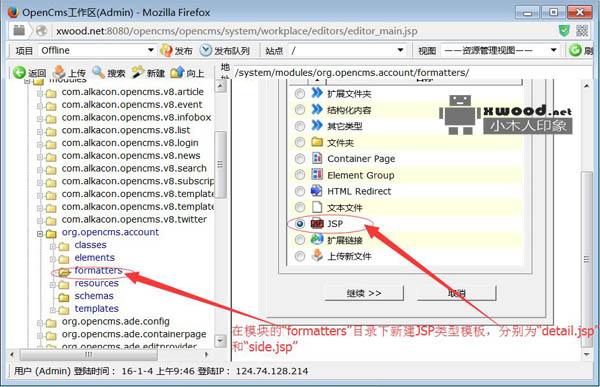Click the 扩展文件夹 double-arrow icon
This screenshot has height=387, width=600.
(317, 93)
